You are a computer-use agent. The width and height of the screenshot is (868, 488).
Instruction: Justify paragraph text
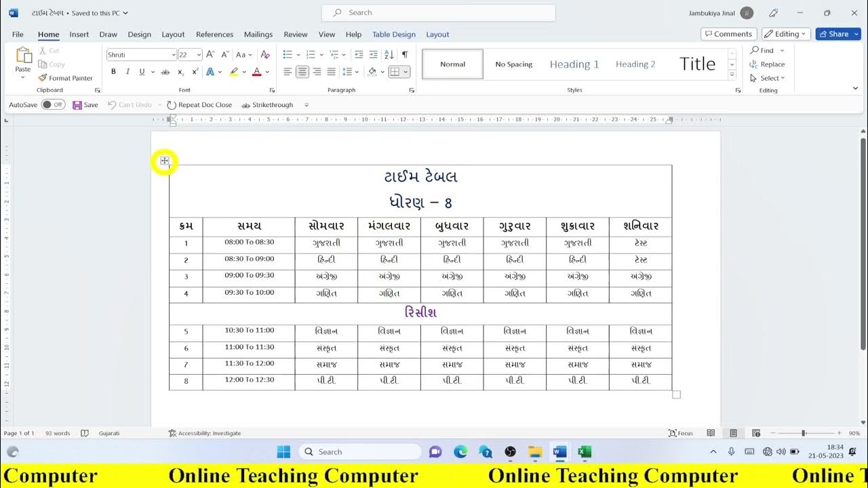pos(331,72)
